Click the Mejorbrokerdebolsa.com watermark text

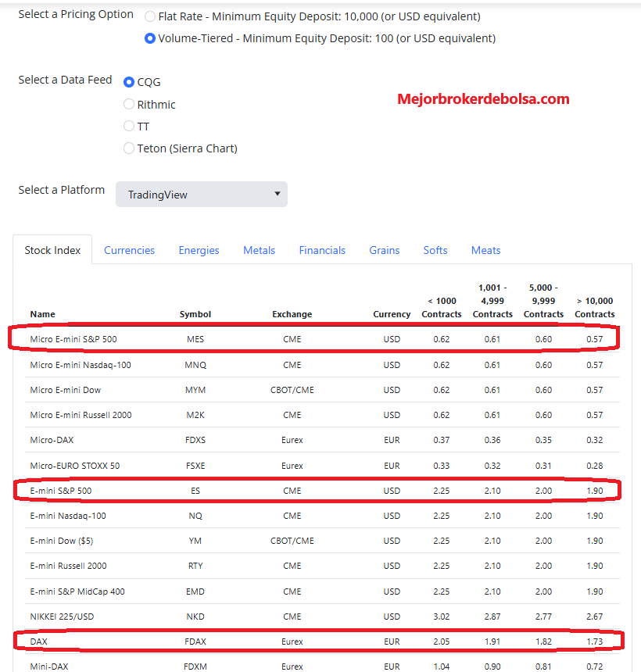[483, 99]
